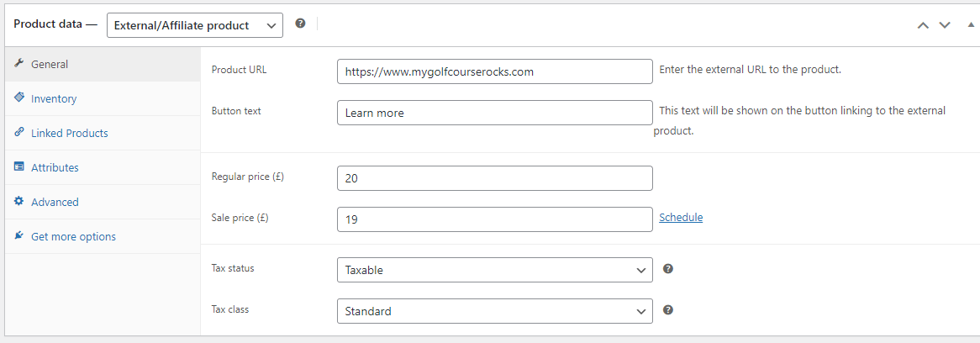
Task: Collapse the Product data panel
Action: (x=971, y=25)
